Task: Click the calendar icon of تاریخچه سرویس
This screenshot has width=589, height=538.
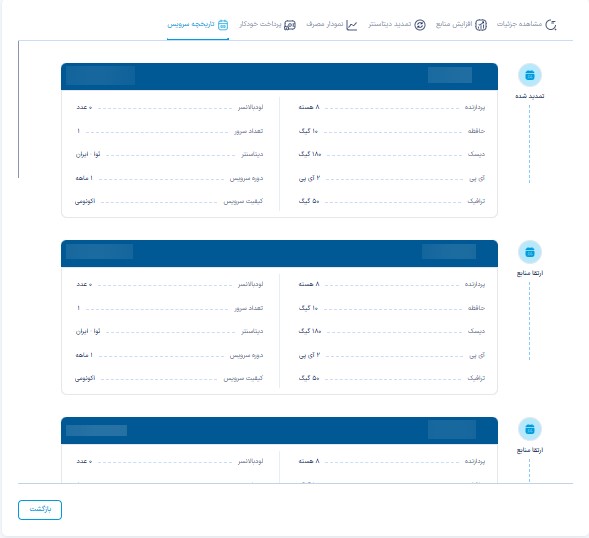Action: [x=223, y=25]
